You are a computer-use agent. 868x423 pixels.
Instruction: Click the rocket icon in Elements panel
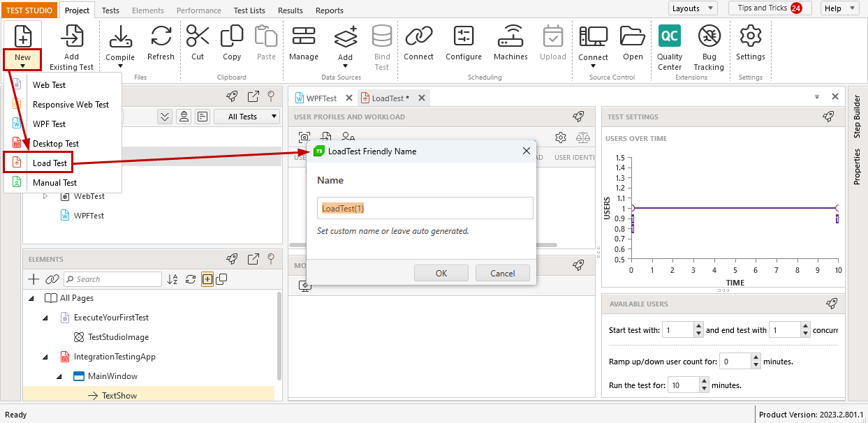click(x=232, y=259)
